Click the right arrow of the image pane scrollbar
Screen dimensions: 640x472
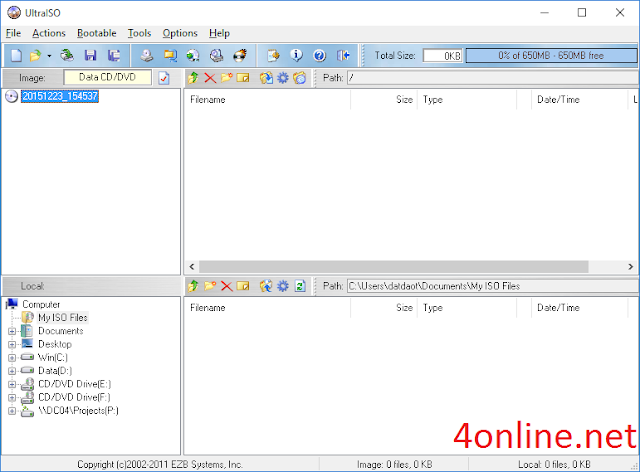click(x=631, y=267)
